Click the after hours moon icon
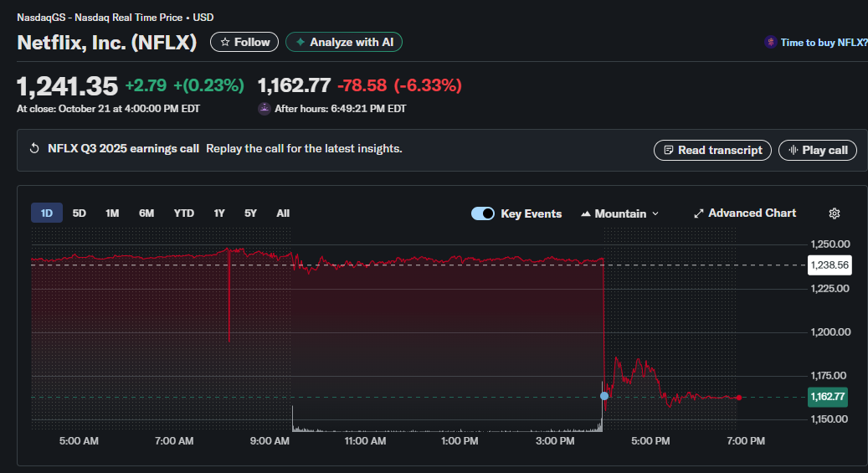This screenshot has width=868, height=473. point(264,109)
